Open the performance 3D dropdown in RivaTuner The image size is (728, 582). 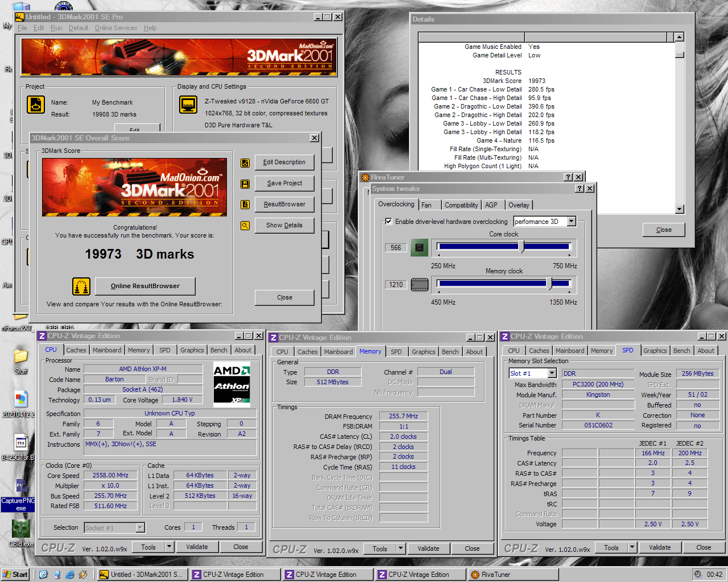click(572, 222)
